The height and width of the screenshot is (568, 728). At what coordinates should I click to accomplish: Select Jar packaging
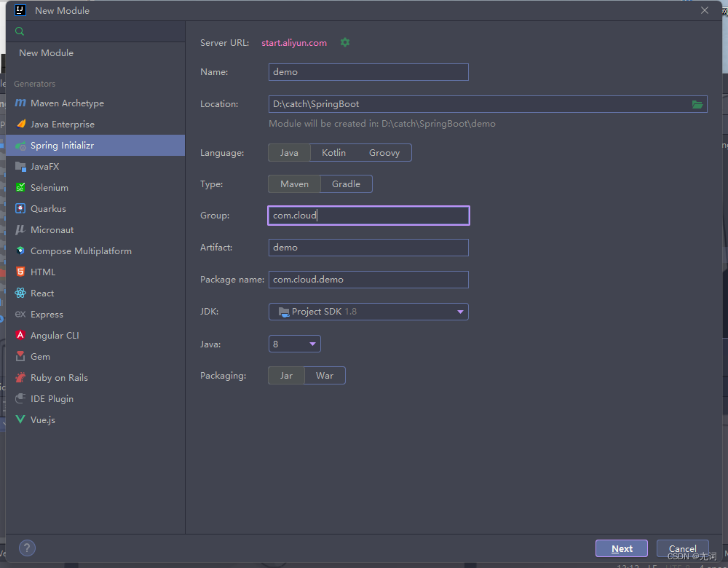(286, 376)
